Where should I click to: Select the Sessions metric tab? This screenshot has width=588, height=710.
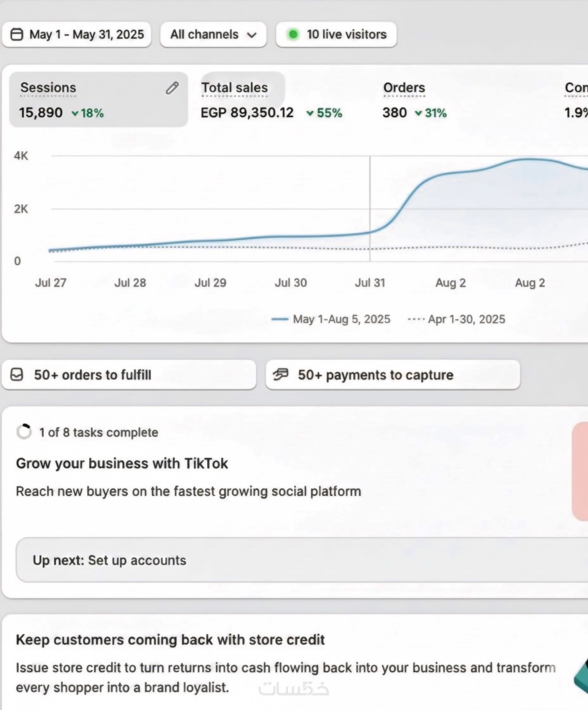(48, 88)
